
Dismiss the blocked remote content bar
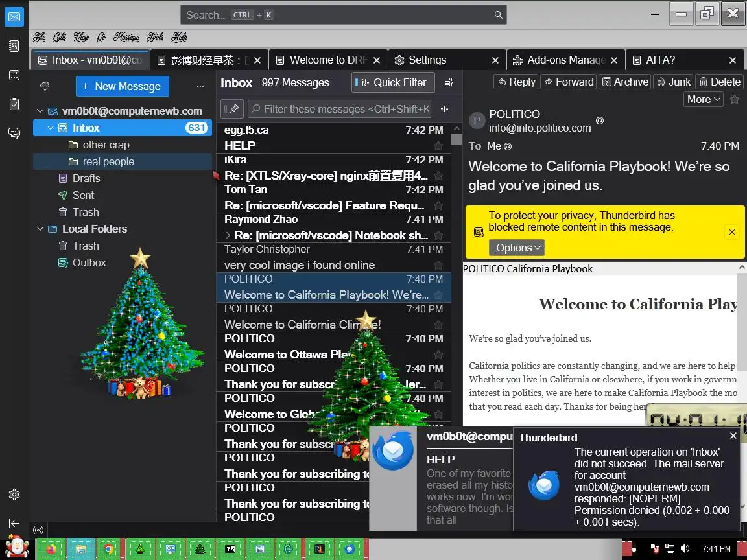(732, 233)
